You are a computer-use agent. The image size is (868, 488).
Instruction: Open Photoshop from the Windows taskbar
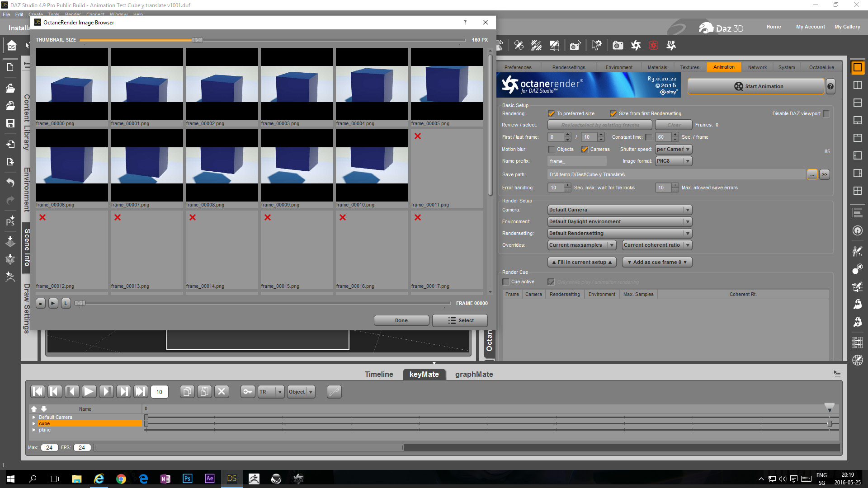pyautogui.click(x=187, y=479)
